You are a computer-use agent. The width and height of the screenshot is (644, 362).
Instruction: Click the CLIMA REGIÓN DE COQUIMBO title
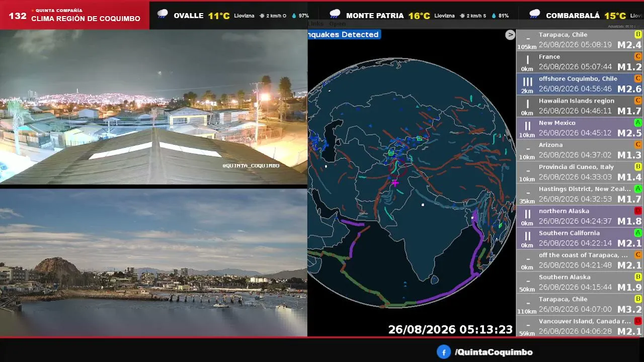[x=86, y=19]
